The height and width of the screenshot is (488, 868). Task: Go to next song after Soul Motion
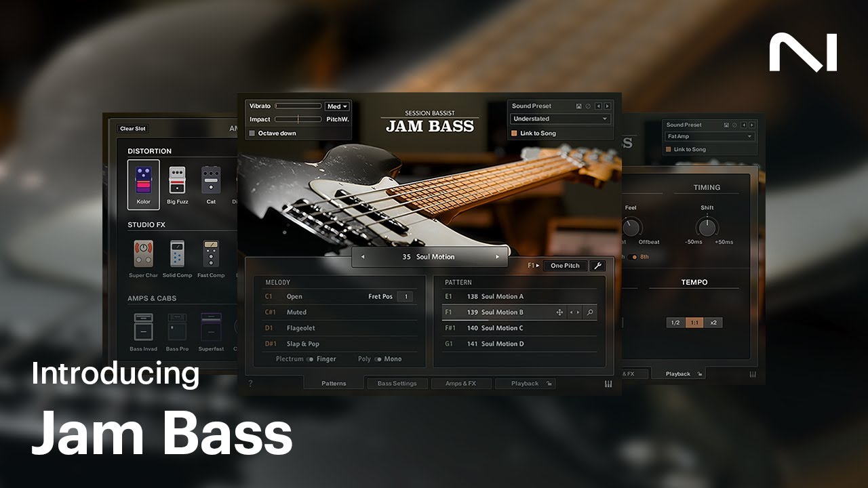(497, 257)
